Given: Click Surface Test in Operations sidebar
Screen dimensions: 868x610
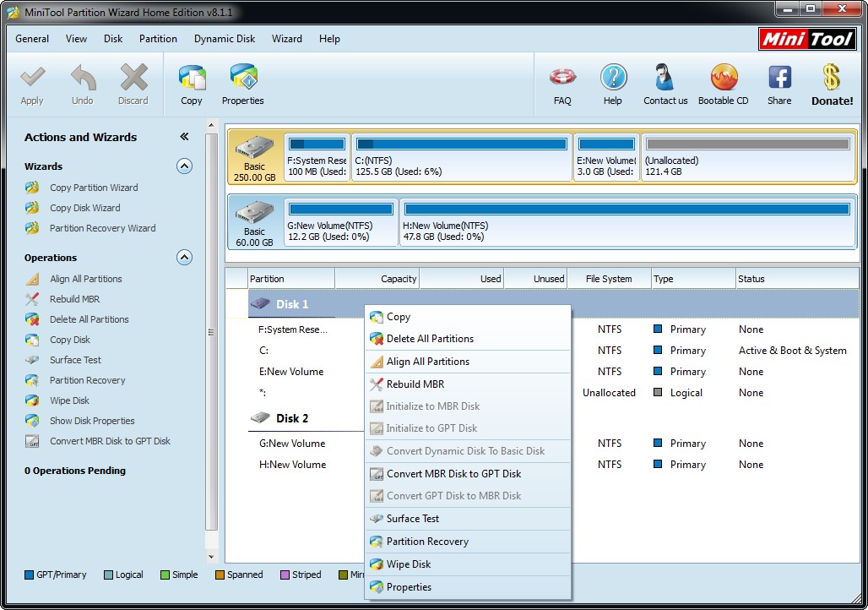Looking at the screenshot, I should point(75,360).
